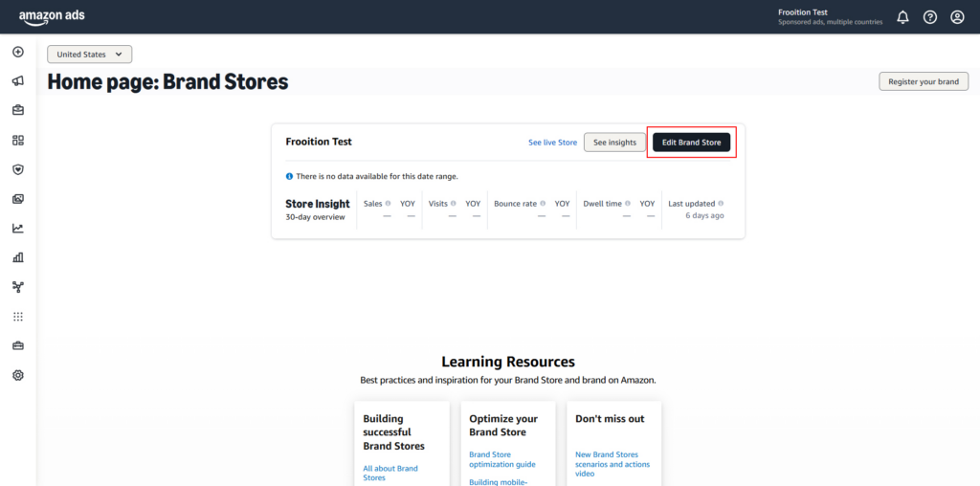Screen dimensions: 980x486
Task: Expand the United States country dropdown
Action: 90,55
